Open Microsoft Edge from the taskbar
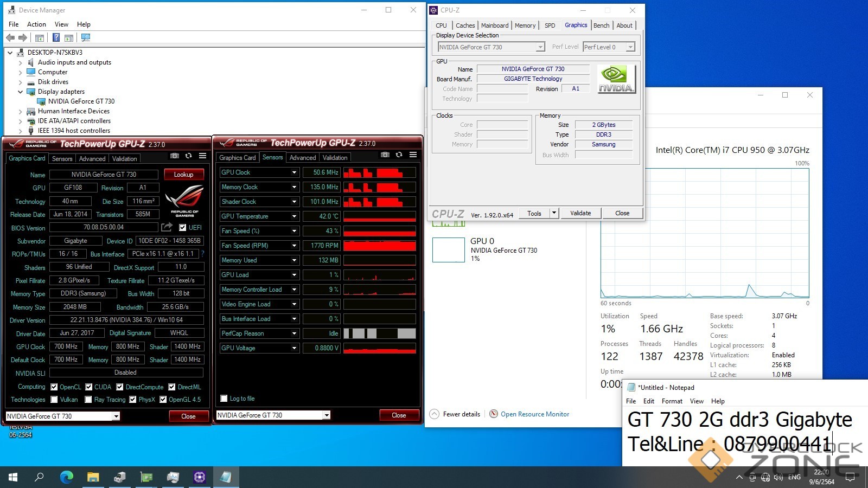This screenshot has width=868, height=488. (66, 477)
